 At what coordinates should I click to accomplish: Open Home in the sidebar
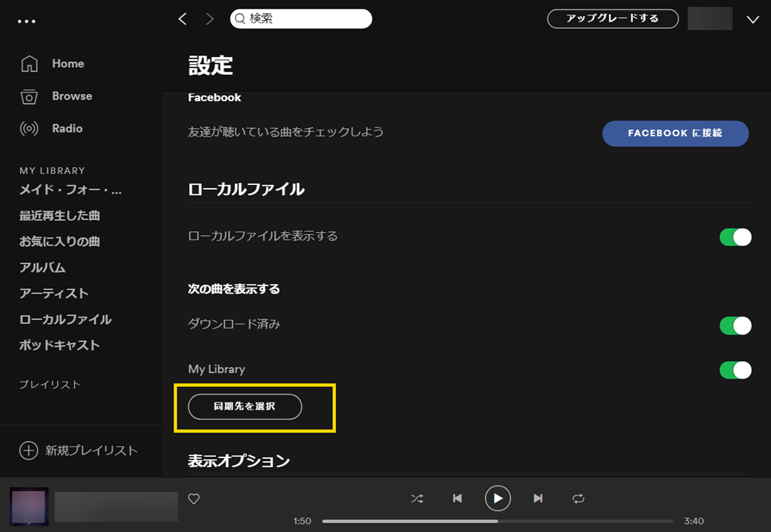pyautogui.click(x=68, y=63)
